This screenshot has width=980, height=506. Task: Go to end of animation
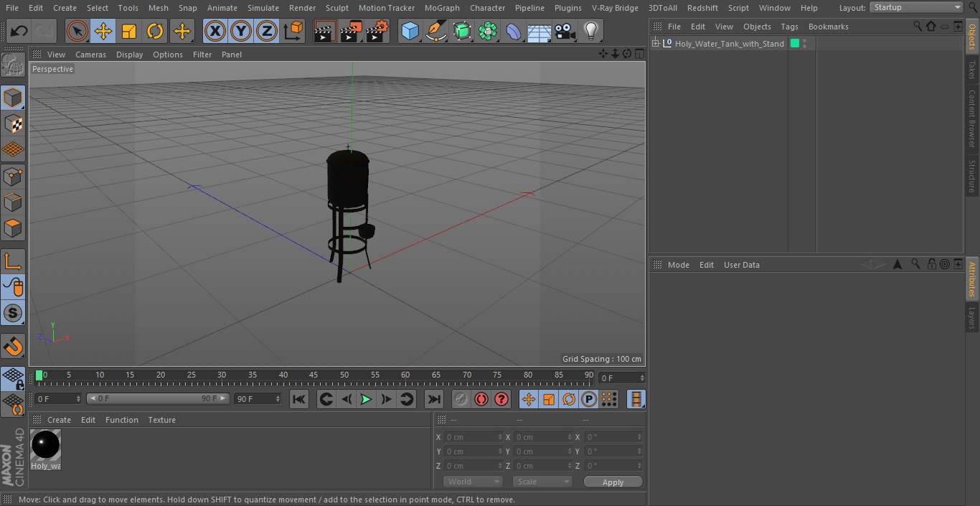[x=434, y=399]
